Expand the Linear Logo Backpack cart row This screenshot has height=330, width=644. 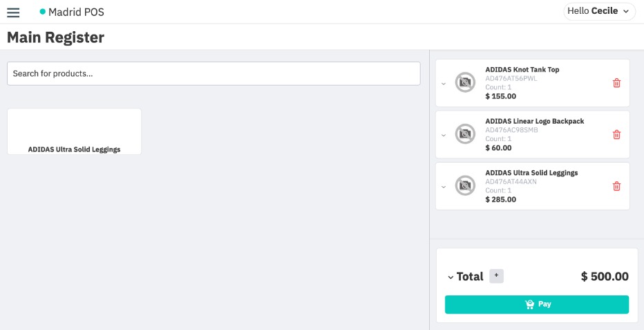click(444, 134)
